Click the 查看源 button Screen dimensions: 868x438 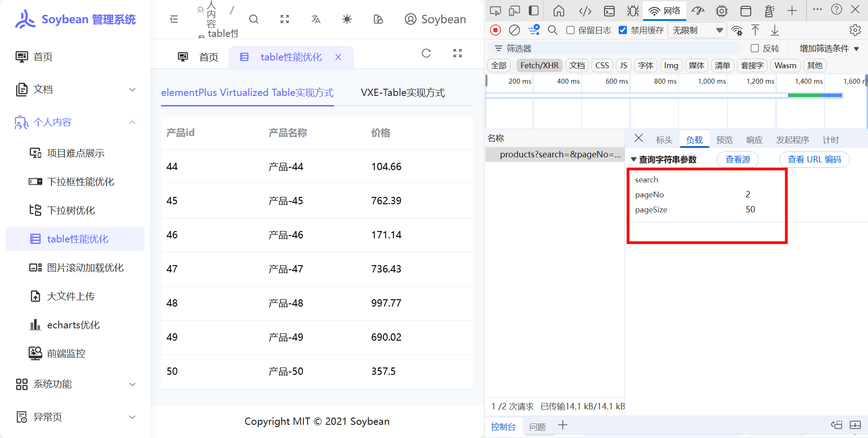[737, 160]
